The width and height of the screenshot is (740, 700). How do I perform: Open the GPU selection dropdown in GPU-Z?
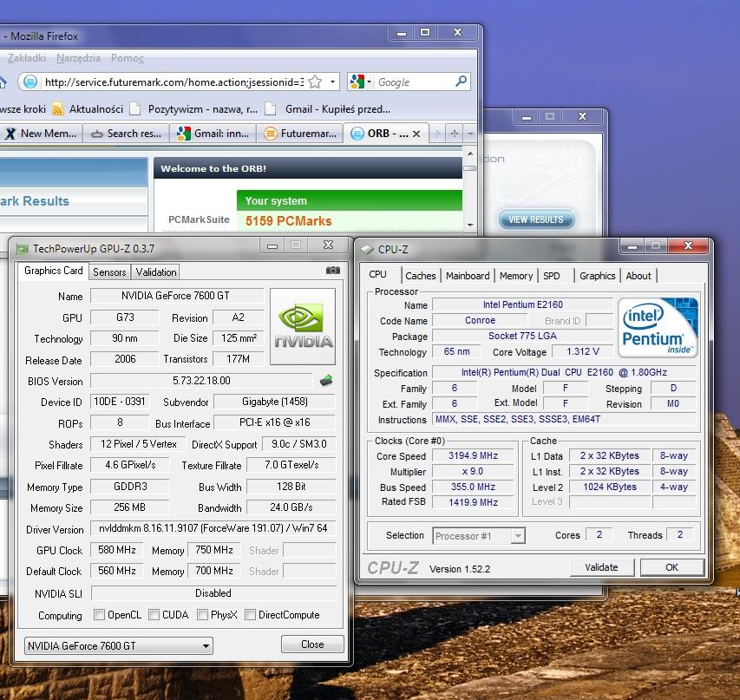pos(119,645)
